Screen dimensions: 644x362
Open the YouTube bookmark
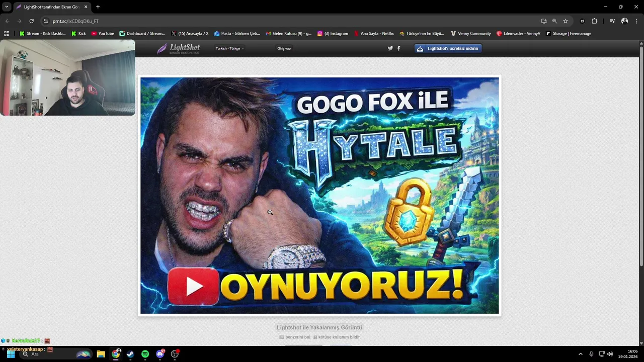103,34
